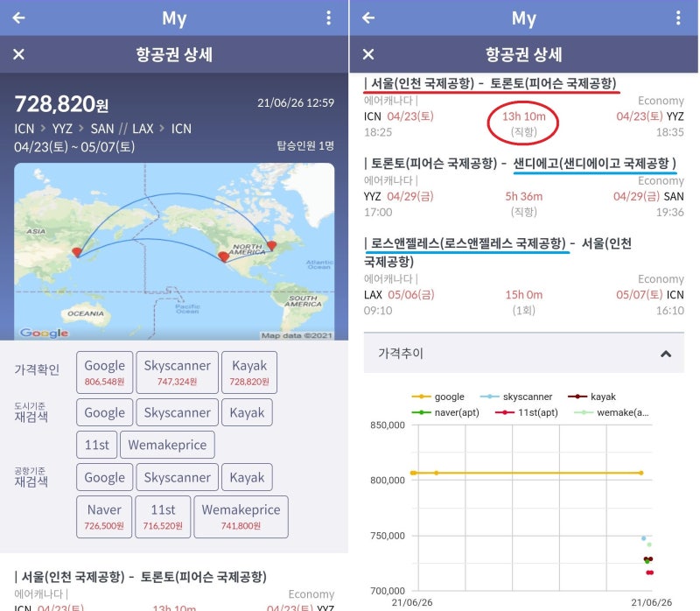700x611 pixels.
Task: Open the Kayak fare 728,820원
Action: pos(248,371)
